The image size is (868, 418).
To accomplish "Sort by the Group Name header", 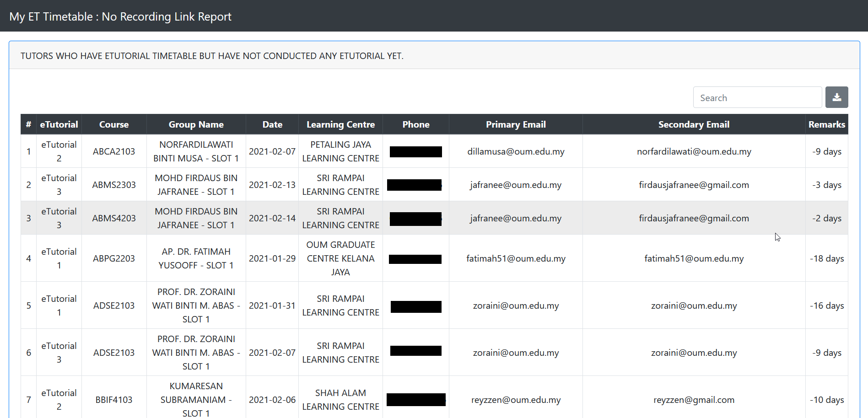I will pos(196,124).
